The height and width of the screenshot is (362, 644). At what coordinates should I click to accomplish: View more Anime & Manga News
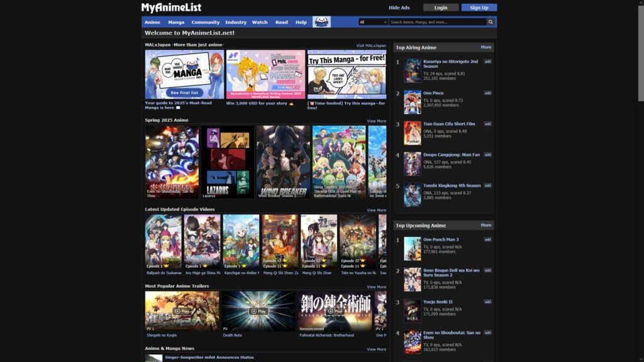tap(376, 349)
